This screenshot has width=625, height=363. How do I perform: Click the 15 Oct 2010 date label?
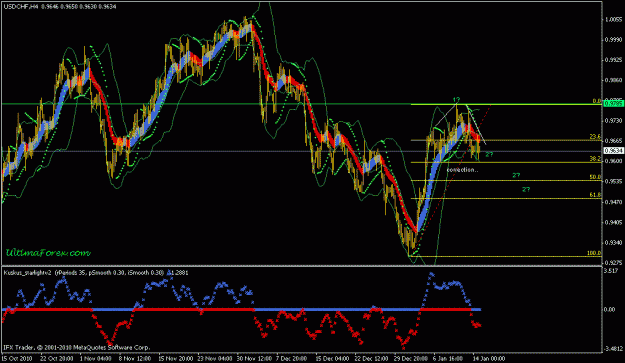pyautogui.click(x=17, y=358)
